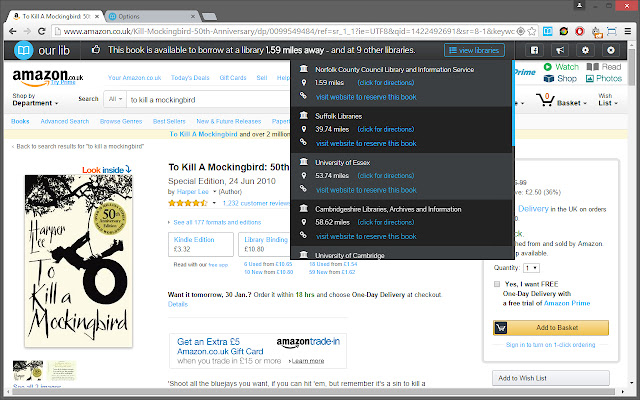Click building icon next to University of Essex

[304, 162]
